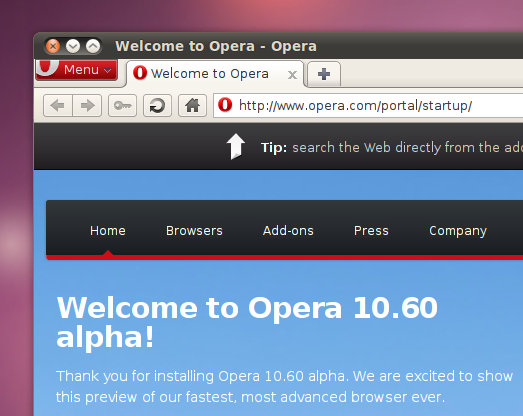The image size is (523, 416).
Task: Maximize the Opera window
Action: pyautogui.click(x=93, y=46)
